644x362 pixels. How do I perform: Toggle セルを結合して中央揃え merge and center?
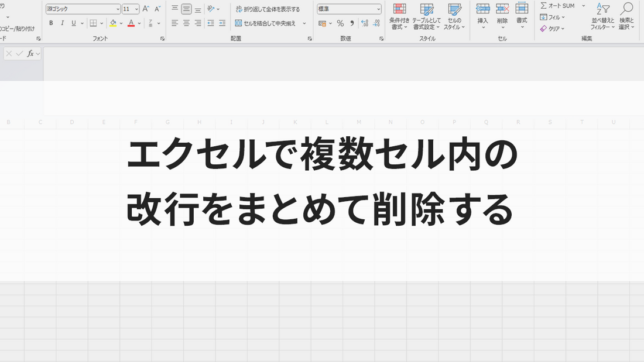[x=266, y=23]
